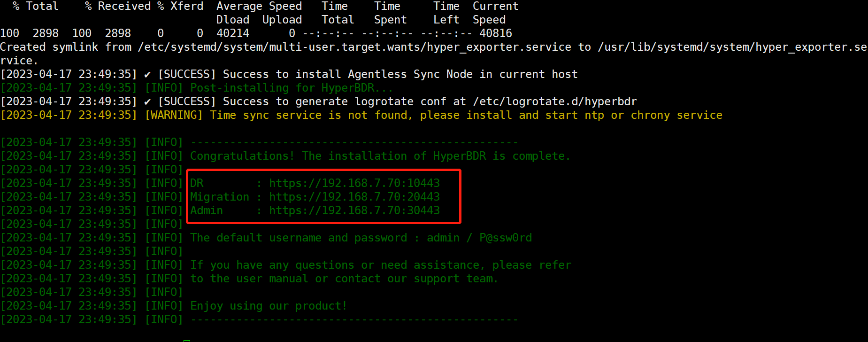
Task: Click the text "Congratulations! The installation of HyperBDR is complete."
Action: [380, 156]
